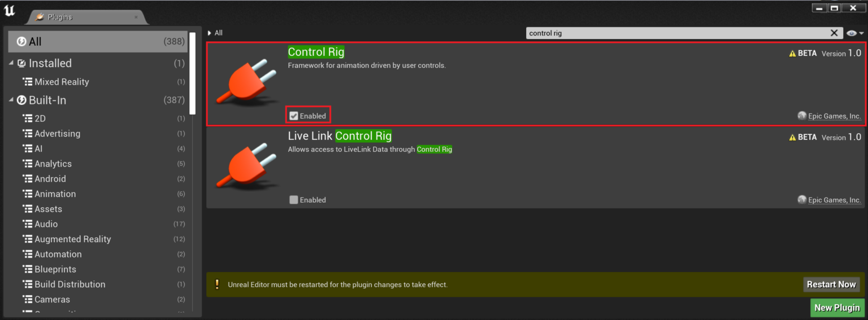Click the All category icon in sidebar

[x=21, y=42]
